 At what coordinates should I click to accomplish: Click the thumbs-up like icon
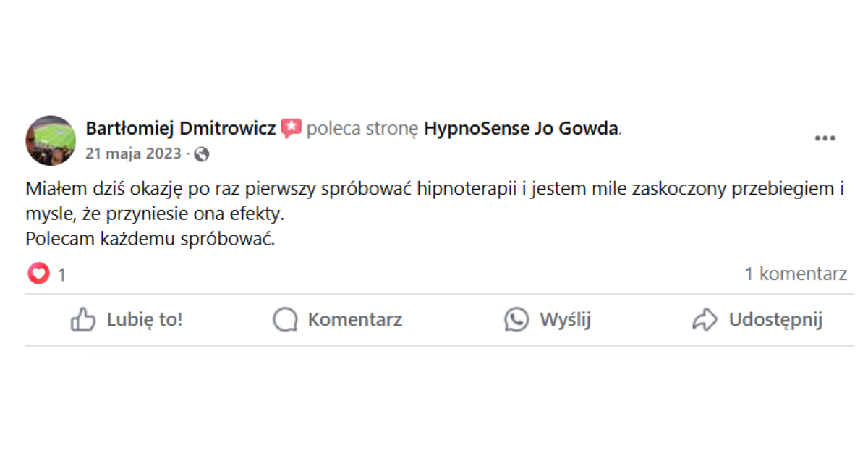[83, 319]
